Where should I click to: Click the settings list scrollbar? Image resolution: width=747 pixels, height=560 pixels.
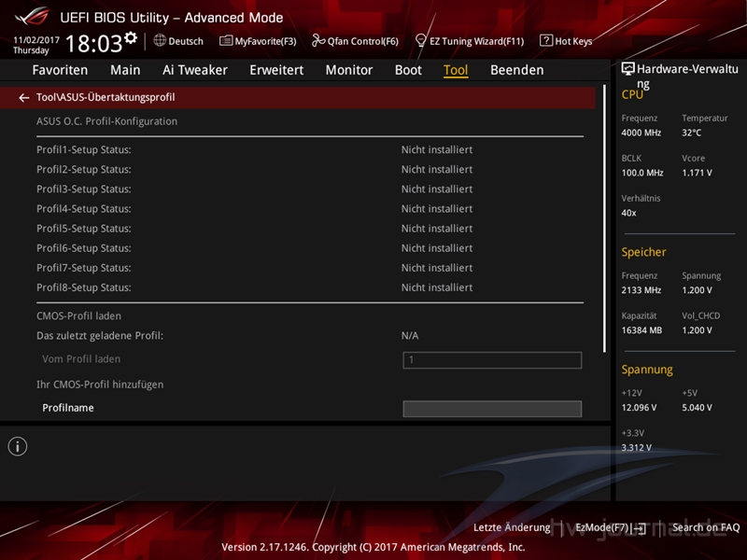(604, 219)
